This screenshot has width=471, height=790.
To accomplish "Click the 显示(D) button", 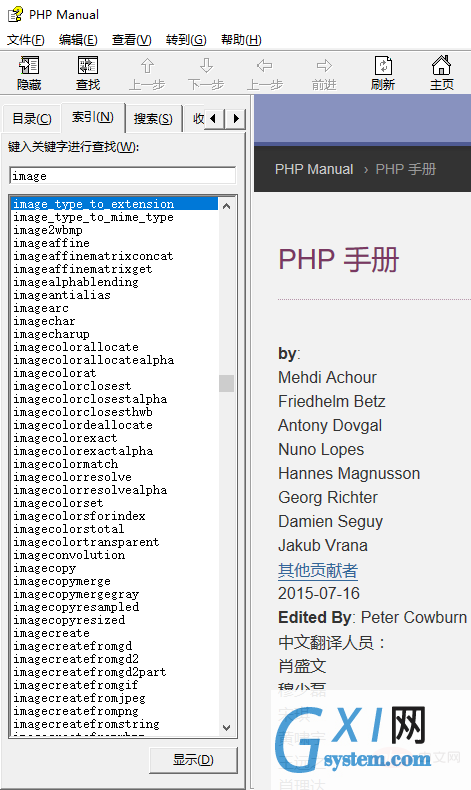I will pyautogui.click(x=193, y=760).
